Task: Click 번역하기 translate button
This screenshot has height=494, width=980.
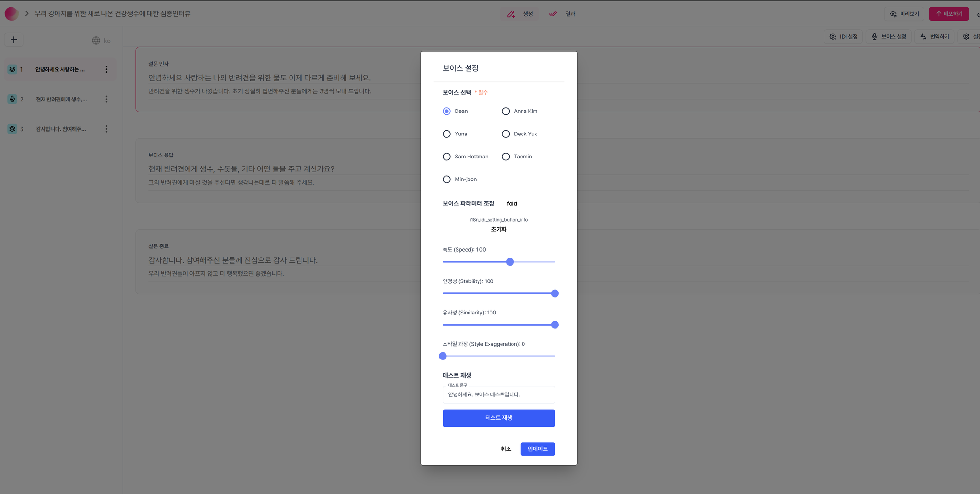Action: 935,36
